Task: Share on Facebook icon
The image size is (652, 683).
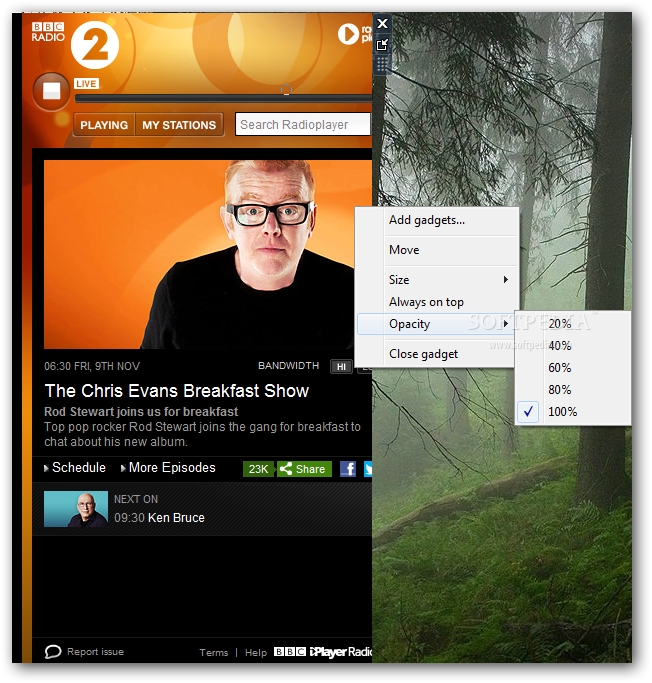Action: coord(348,469)
